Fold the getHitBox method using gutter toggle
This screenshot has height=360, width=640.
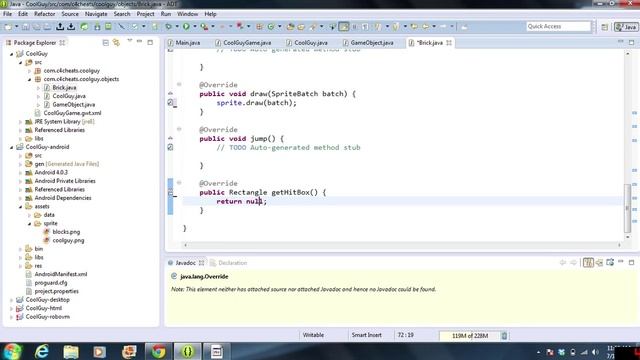coord(179,183)
